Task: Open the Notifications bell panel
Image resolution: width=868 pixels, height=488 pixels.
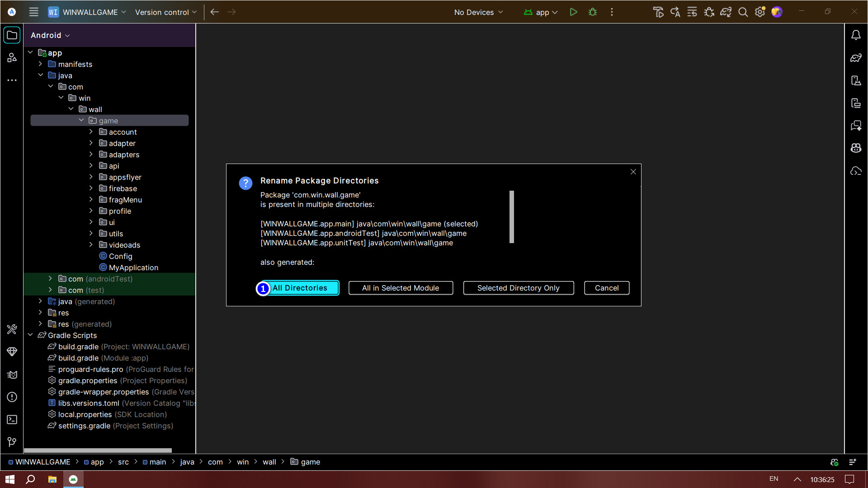Action: click(856, 35)
